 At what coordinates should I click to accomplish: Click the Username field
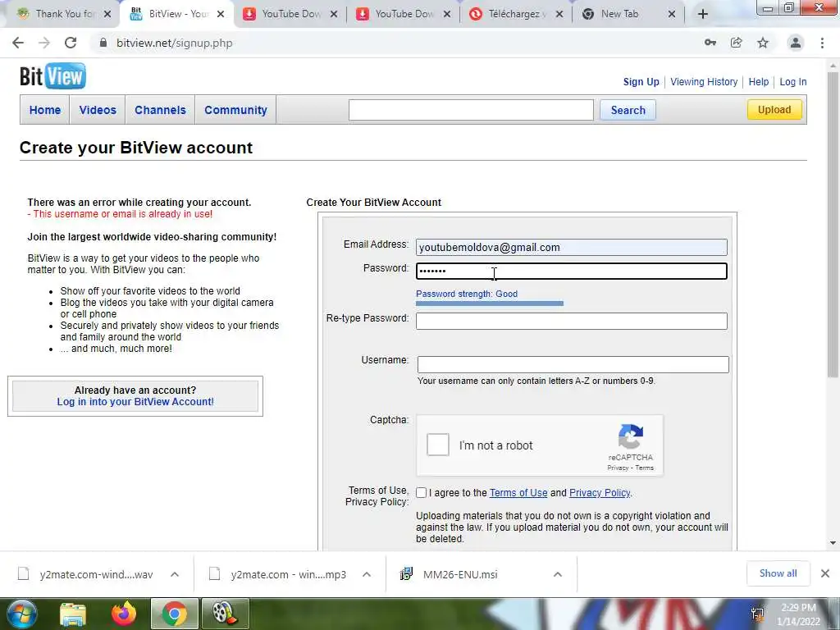(573, 364)
